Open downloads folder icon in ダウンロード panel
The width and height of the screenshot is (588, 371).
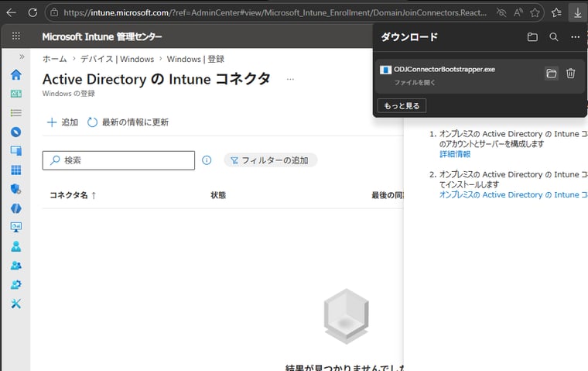532,37
